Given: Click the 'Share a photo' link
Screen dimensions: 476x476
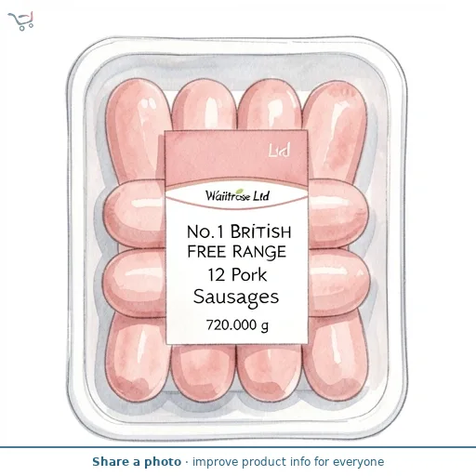Looking at the screenshot, I should click(x=137, y=462).
